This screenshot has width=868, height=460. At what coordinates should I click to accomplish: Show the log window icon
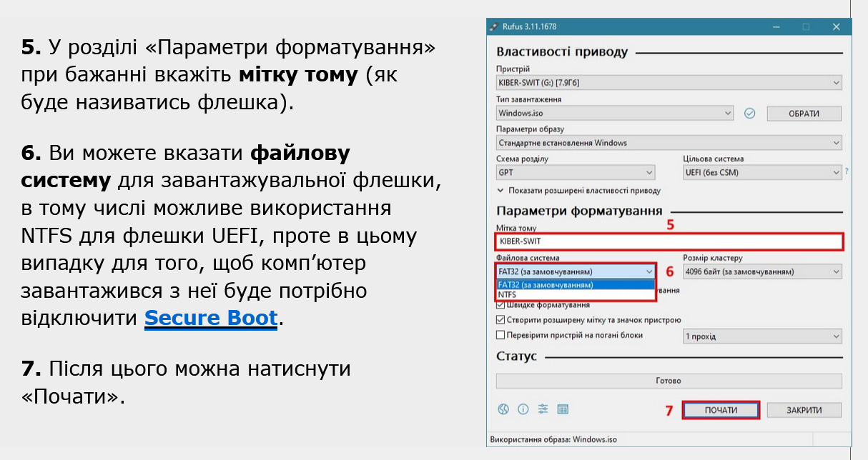click(563, 409)
